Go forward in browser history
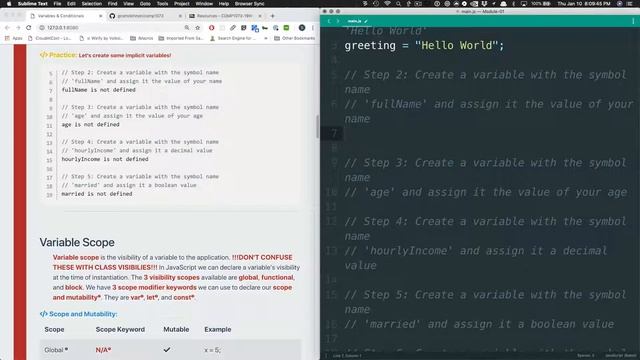This screenshot has width=640, height=360. pos(18,28)
